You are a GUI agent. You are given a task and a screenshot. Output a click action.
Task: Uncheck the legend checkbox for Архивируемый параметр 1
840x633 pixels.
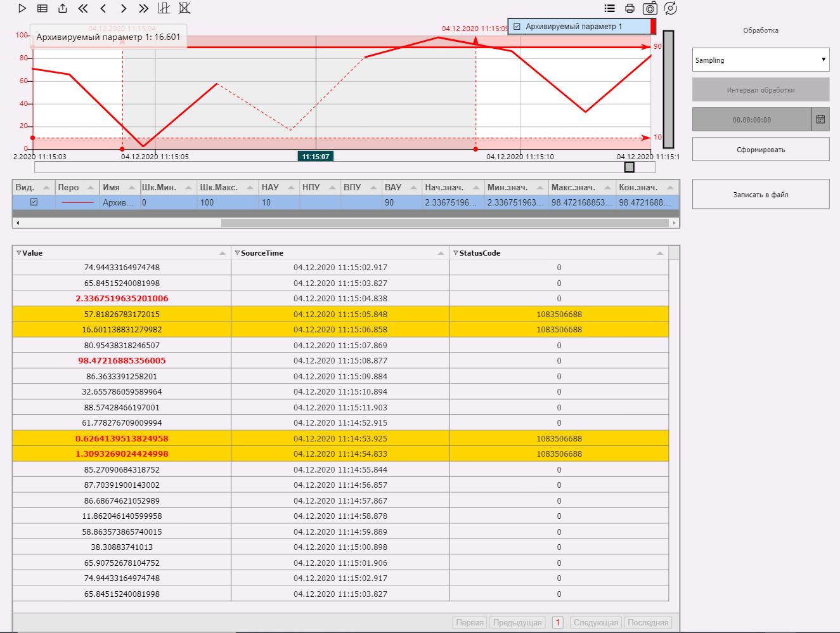point(517,27)
